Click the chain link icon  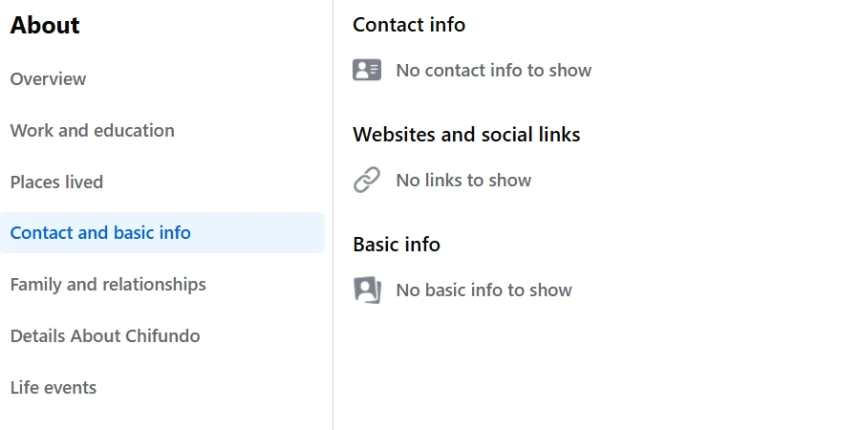coord(367,180)
